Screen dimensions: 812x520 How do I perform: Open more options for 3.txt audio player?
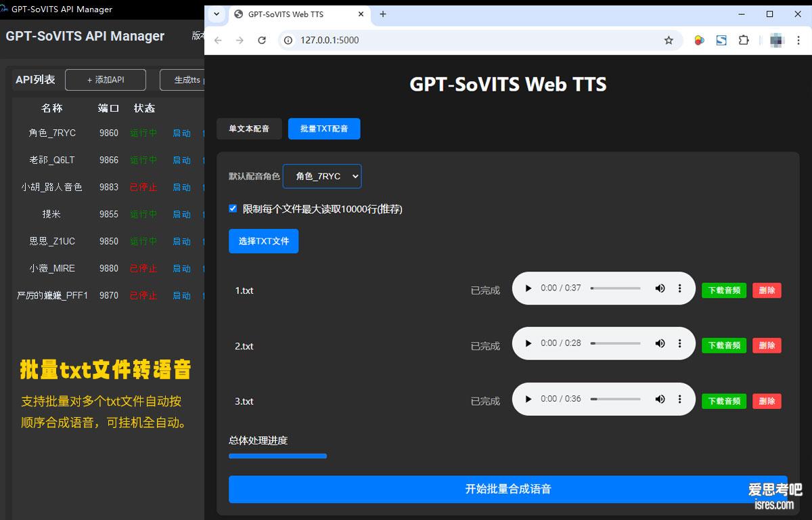pyautogui.click(x=680, y=399)
